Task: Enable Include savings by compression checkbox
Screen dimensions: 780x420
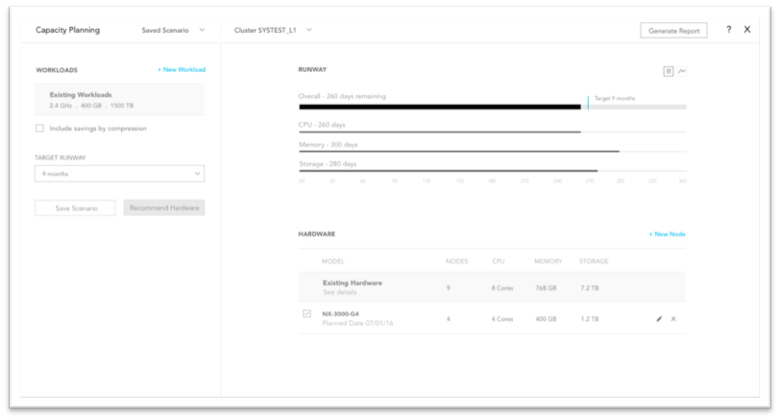Action: [x=40, y=128]
